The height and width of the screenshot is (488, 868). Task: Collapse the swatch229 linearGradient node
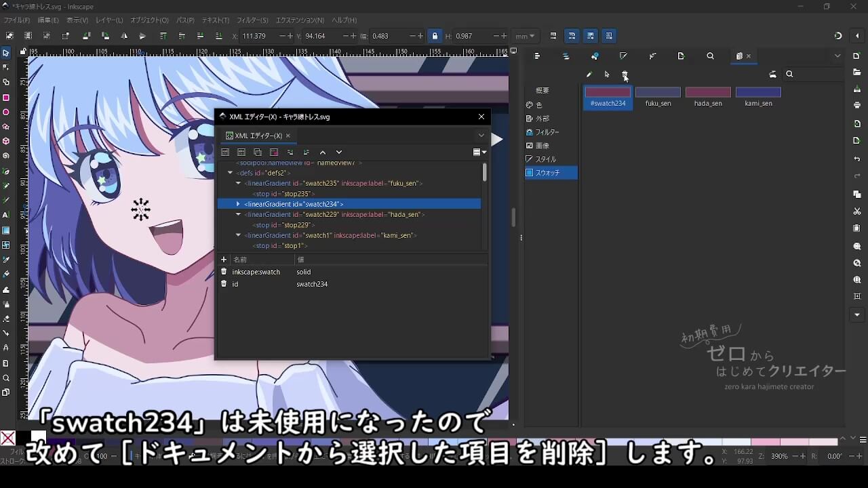238,214
